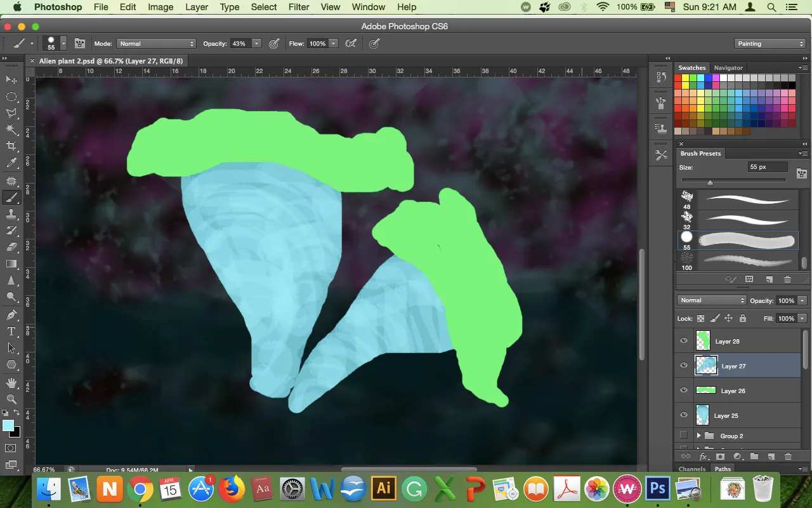Hide Layer 28 with eye icon

684,341
